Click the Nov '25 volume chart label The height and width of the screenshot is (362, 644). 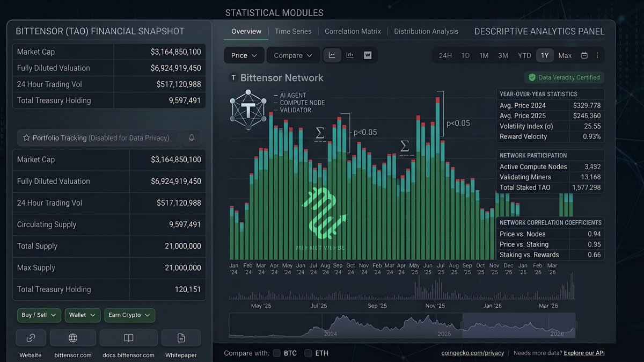(435, 306)
